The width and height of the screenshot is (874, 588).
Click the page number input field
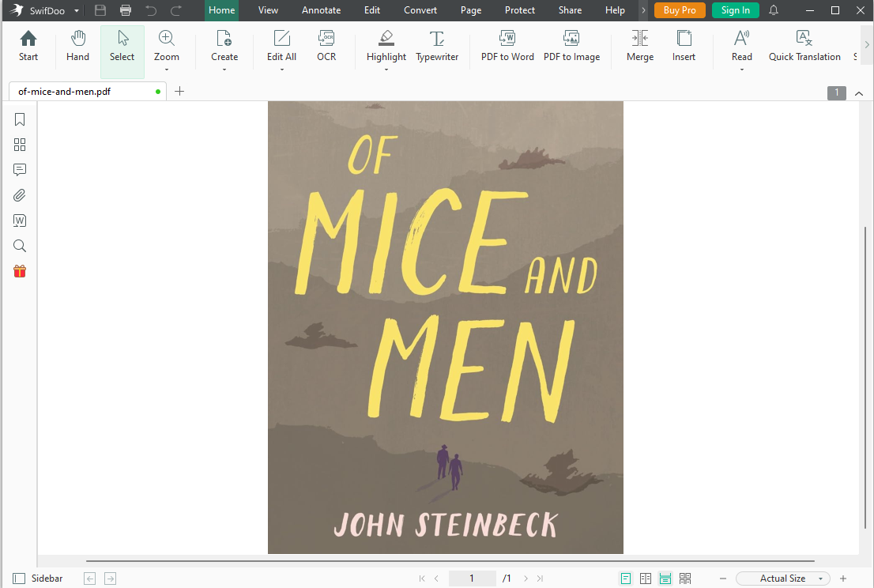pos(472,579)
